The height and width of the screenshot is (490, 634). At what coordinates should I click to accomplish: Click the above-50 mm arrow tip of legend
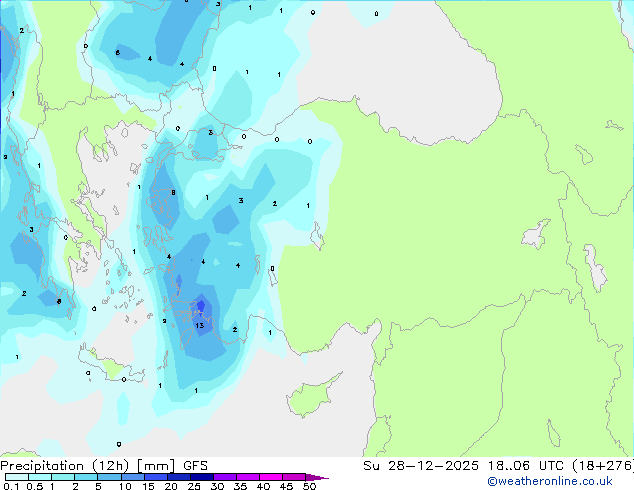pyautogui.click(x=317, y=477)
